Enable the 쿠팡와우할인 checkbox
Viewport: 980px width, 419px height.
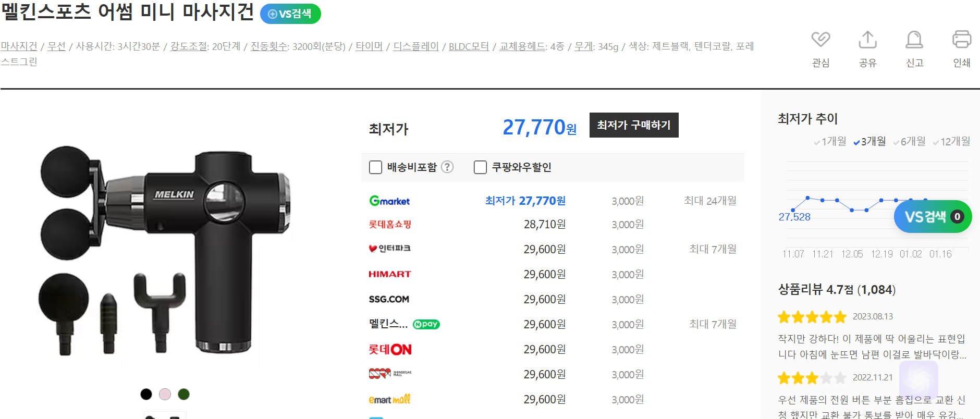[x=480, y=167]
